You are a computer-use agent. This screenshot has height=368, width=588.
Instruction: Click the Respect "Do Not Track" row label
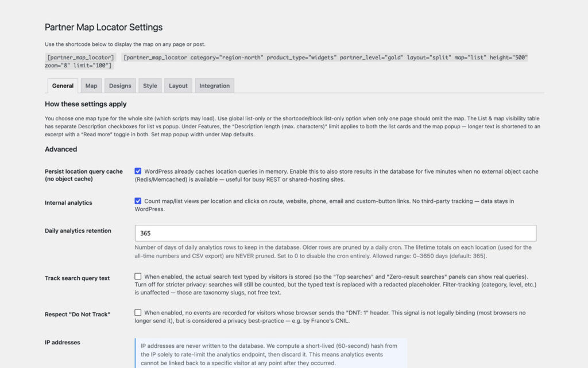[78, 315]
